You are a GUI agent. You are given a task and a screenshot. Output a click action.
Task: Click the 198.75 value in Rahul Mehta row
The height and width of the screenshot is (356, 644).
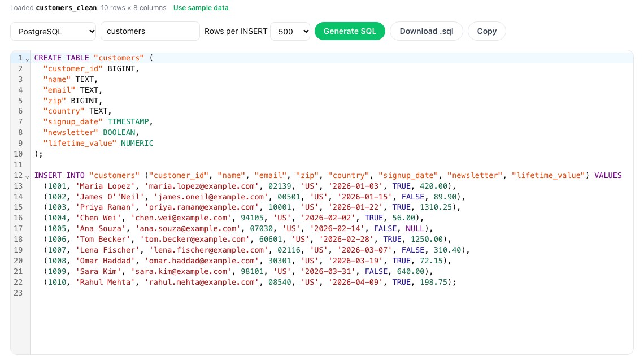point(433,282)
